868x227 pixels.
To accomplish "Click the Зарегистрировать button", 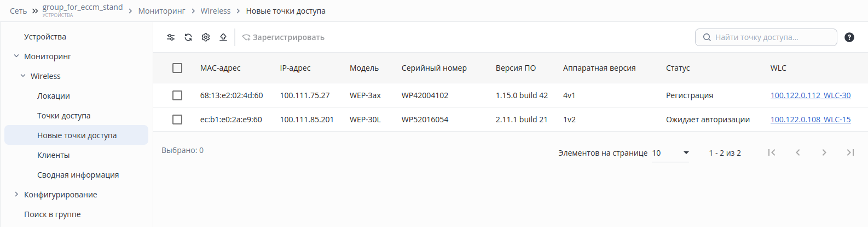I will [x=283, y=37].
